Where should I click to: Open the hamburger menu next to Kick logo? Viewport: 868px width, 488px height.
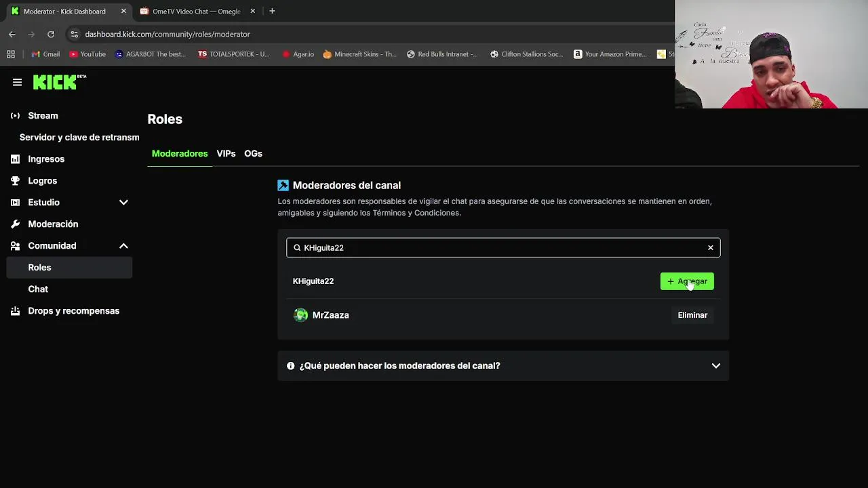click(x=17, y=82)
